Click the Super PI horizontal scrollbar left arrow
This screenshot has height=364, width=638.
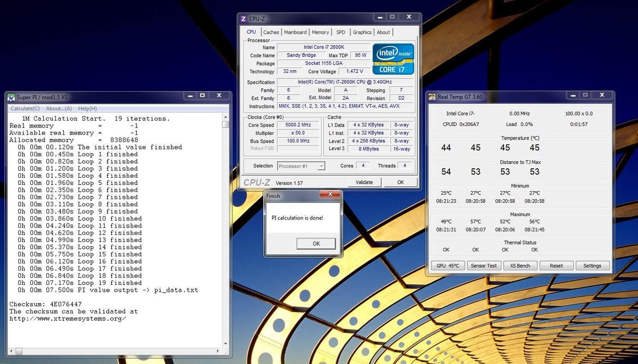(x=11, y=351)
